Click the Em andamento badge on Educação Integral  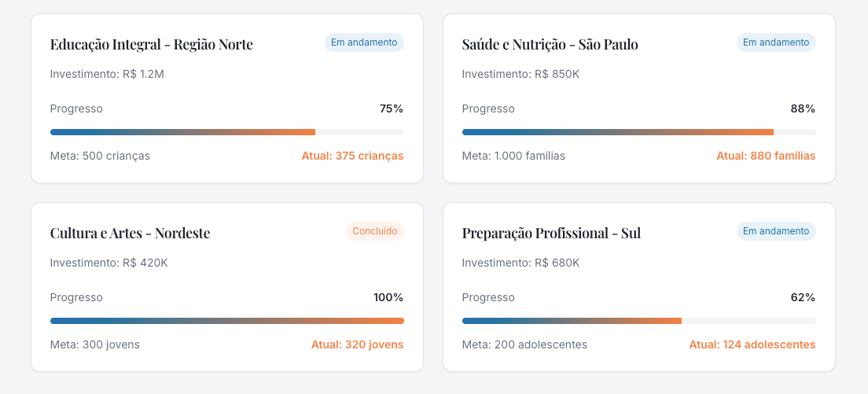pyautogui.click(x=364, y=42)
